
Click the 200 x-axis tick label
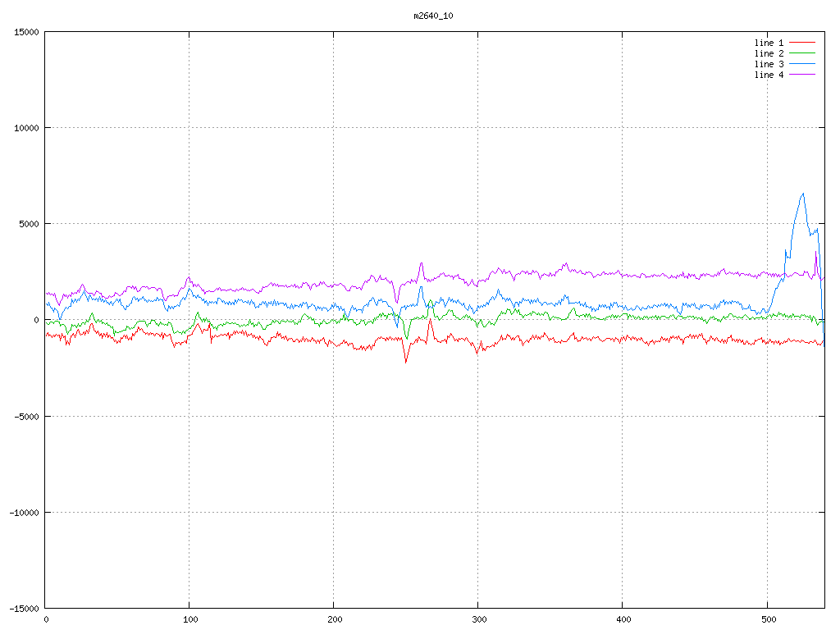tap(334, 619)
